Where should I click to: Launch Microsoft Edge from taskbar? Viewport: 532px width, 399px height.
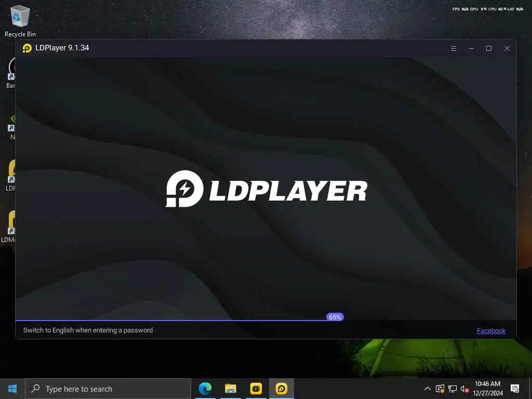[205, 389]
